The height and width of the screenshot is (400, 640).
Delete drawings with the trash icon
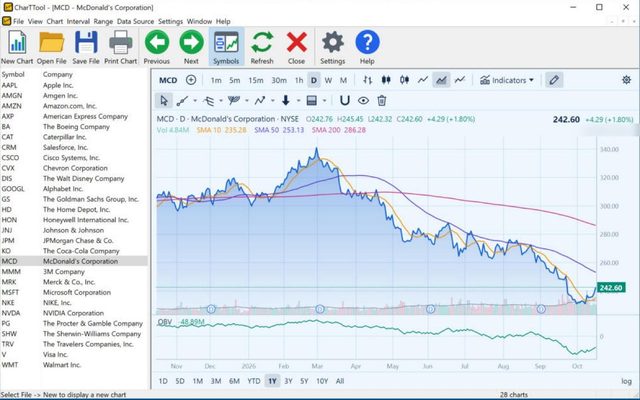pyautogui.click(x=382, y=100)
